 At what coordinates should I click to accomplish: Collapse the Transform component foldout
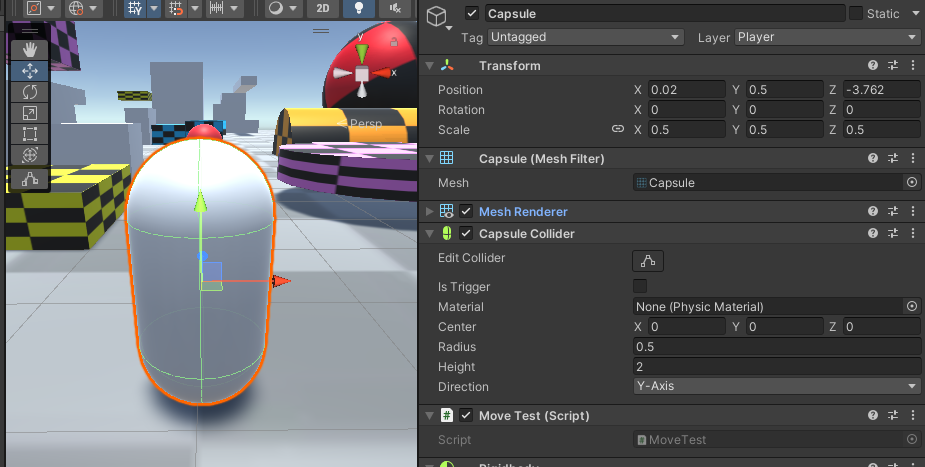429,65
